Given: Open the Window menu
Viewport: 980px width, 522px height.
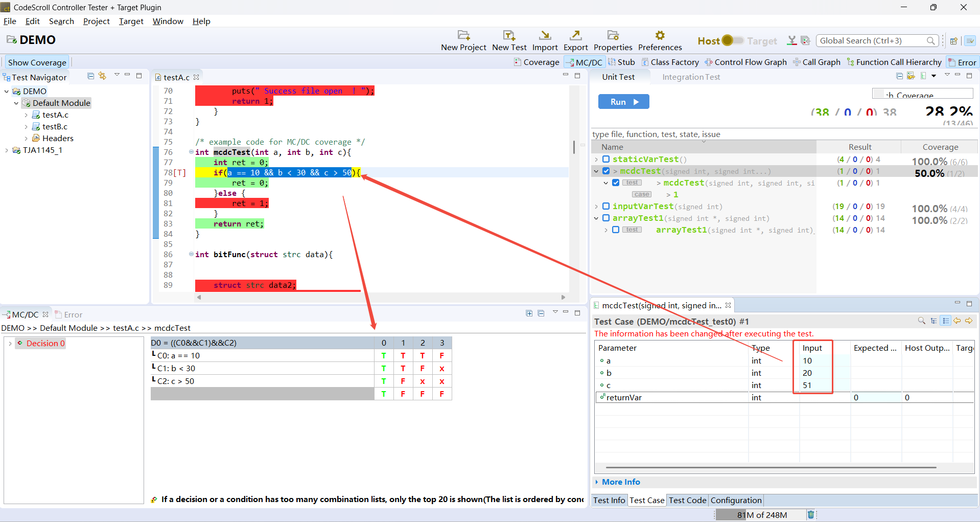Looking at the screenshot, I should (168, 21).
